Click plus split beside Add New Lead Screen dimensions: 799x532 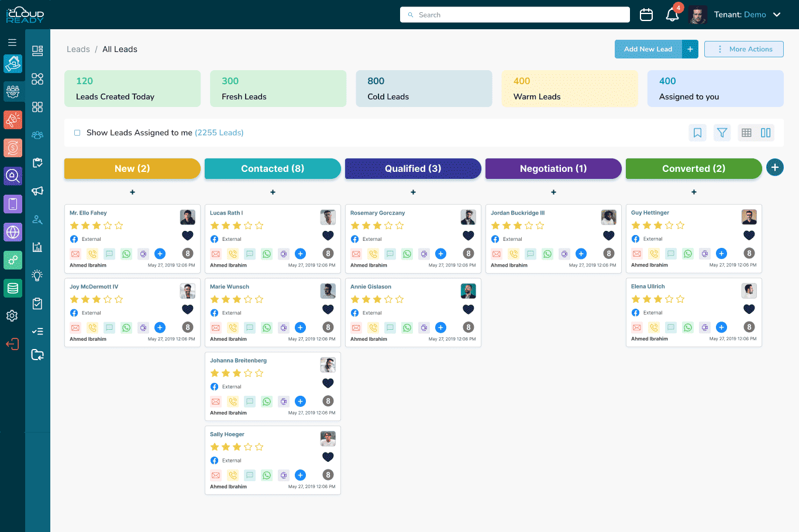690,49
